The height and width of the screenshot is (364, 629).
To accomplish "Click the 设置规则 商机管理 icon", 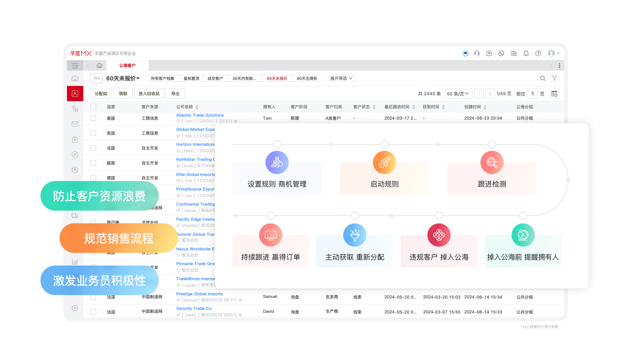I will (277, 162).
